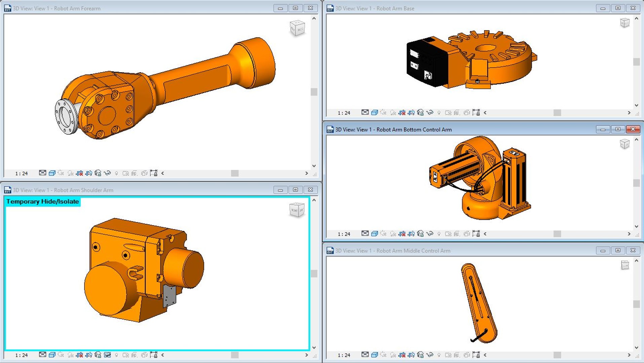
Task: Activate the Robot Arm Middle Control Arm title
Action: pos(393,251)
